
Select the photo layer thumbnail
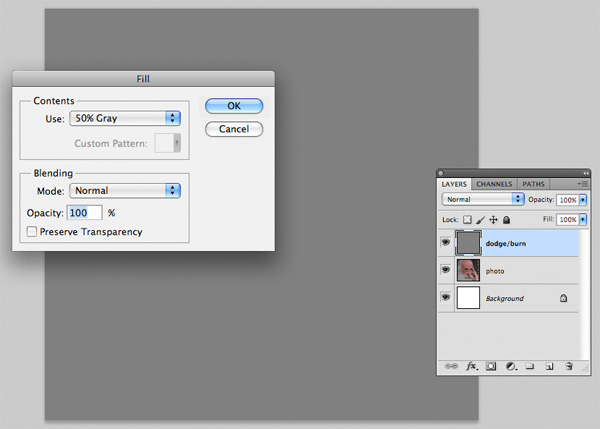(468, 270)
